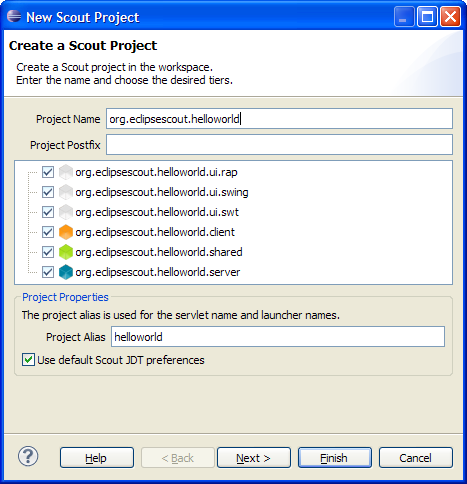The height and width of the screenshot is (484, 467).
Task: Close the New Scout Project dialog
Action: 450,16
